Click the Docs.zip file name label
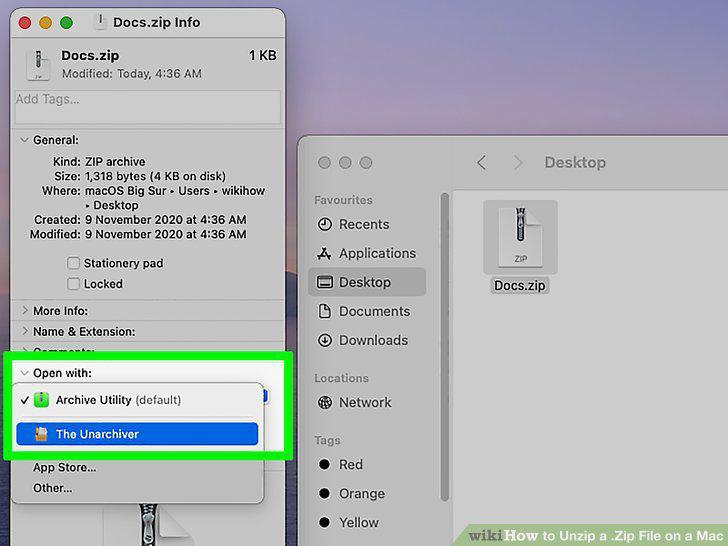 coord(520,285)
